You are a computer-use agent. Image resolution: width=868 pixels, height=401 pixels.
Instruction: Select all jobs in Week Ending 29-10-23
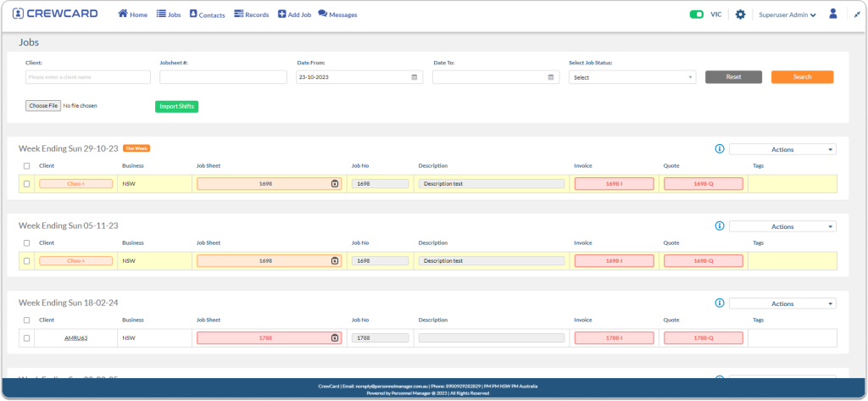26,166
